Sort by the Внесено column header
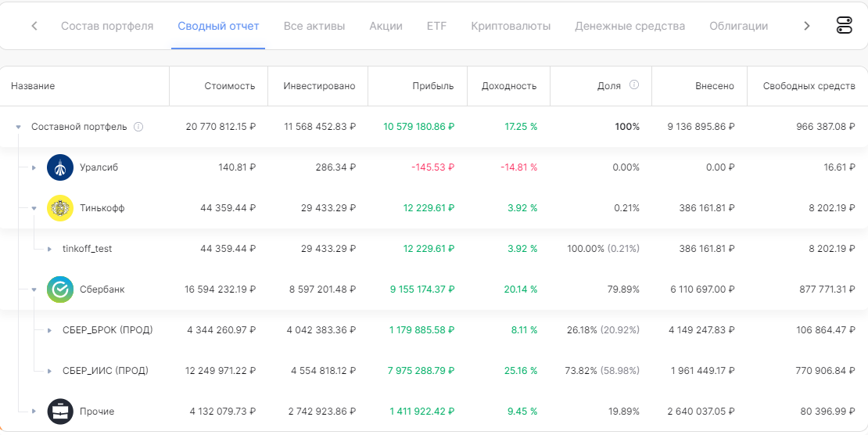This screenshot has height=435, width=868. [x=715, y=86]
